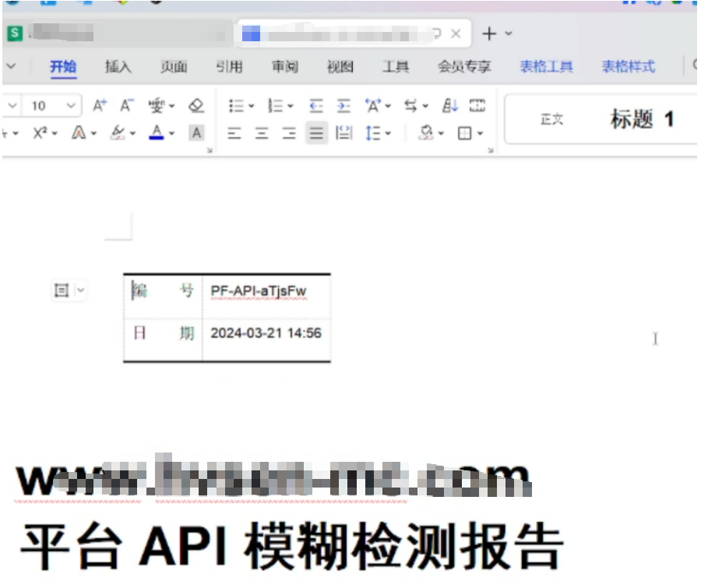Open the font size dropdown
The width and height of the screenshot is (701, 588).
tap(71, 106)
